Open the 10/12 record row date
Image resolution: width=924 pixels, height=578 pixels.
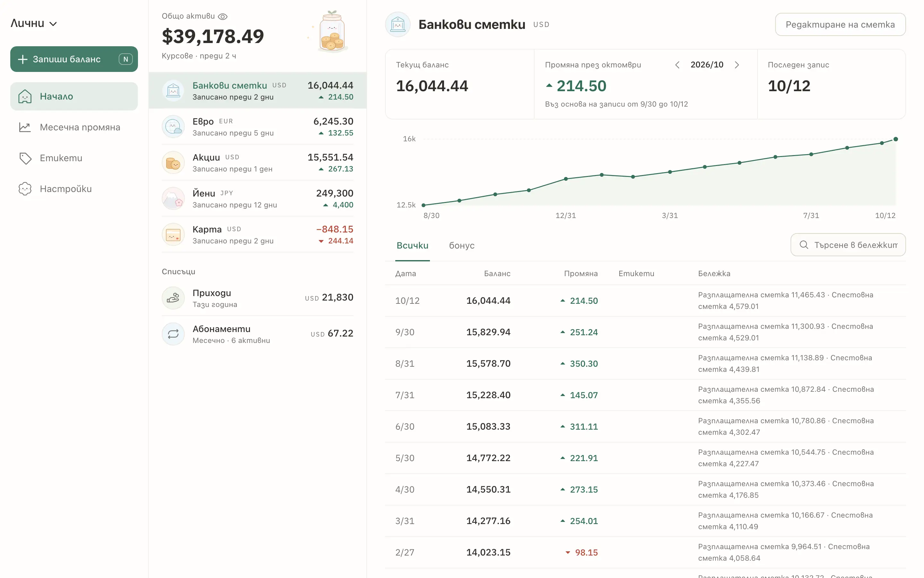(x=407, y=301)
